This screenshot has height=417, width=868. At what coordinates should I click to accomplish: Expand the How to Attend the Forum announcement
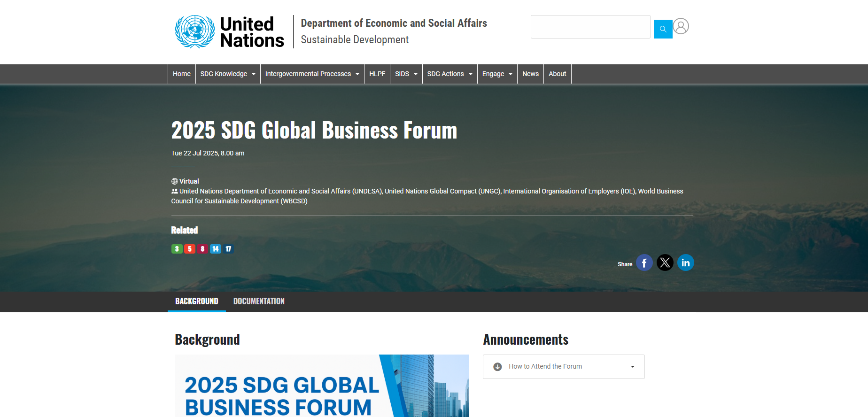coord(564,367)
